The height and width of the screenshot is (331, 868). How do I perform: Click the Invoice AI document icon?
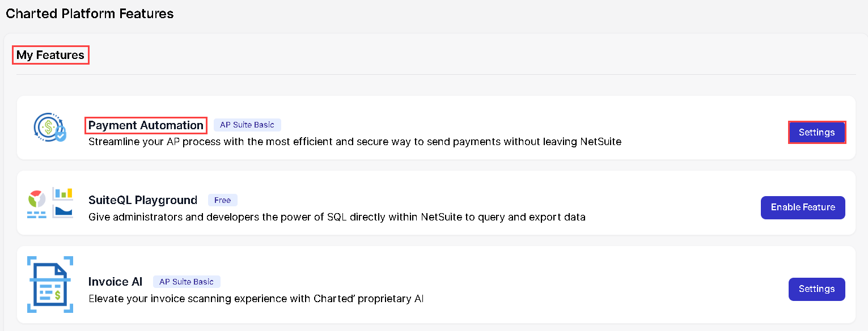[50, 284]
